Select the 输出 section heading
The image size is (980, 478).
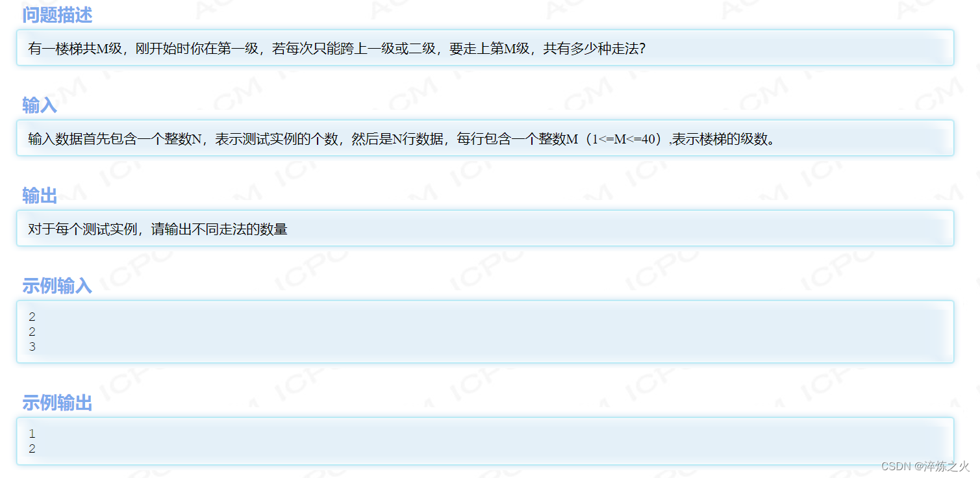pyautogui.click(x=40, y=195)
